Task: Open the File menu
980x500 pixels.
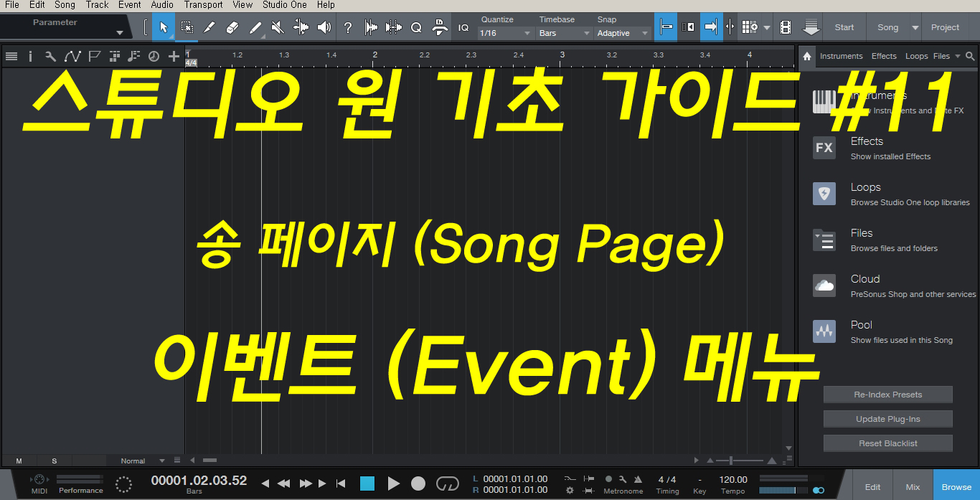Action: coord(12,4)
